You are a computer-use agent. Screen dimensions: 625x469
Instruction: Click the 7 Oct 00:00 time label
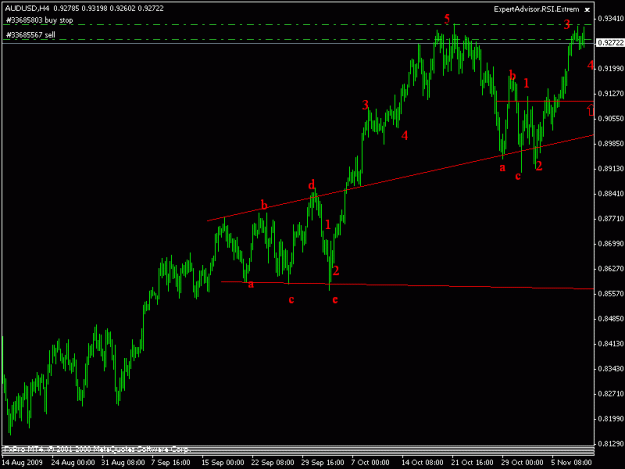(370, 463)
